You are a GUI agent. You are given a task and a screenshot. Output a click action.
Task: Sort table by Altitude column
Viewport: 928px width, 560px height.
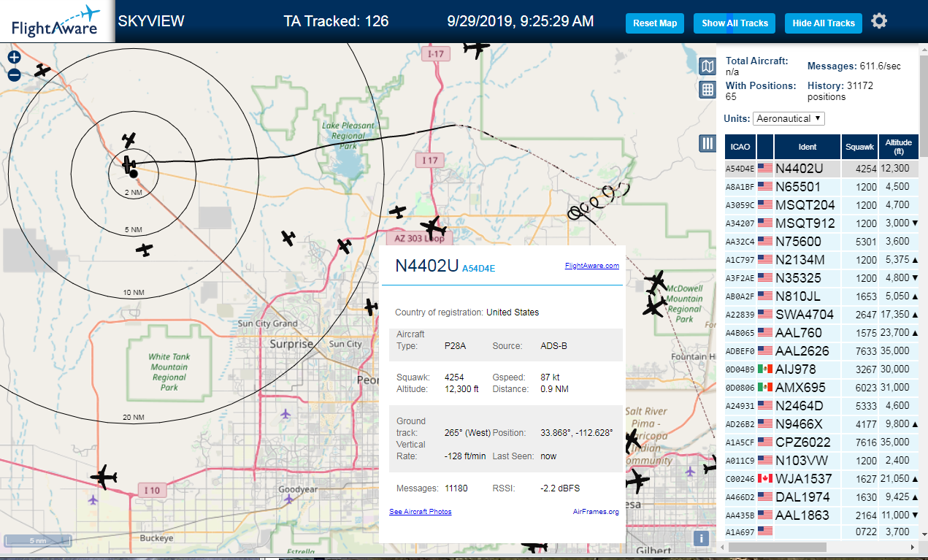[899, 147]
